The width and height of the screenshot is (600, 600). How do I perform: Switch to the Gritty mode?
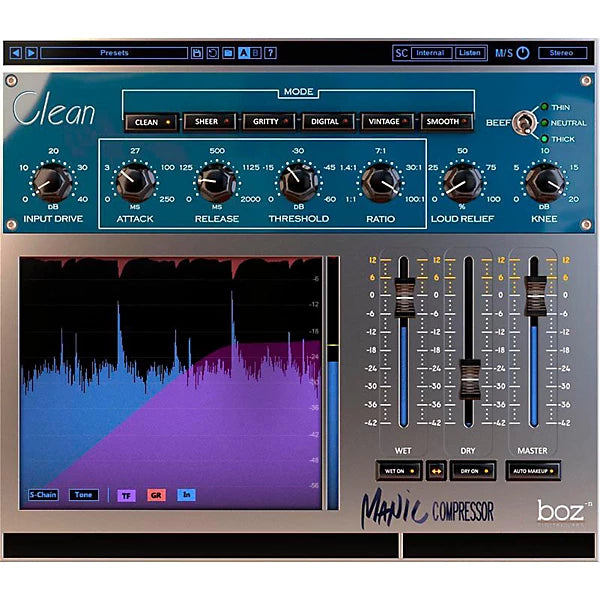click(x=268, y=122)
